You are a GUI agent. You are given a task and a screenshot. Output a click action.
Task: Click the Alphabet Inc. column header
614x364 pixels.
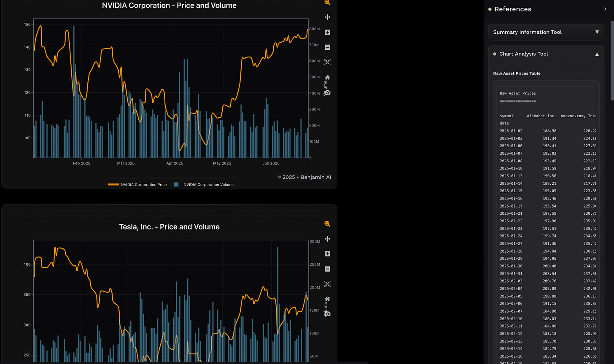[541, 116]
